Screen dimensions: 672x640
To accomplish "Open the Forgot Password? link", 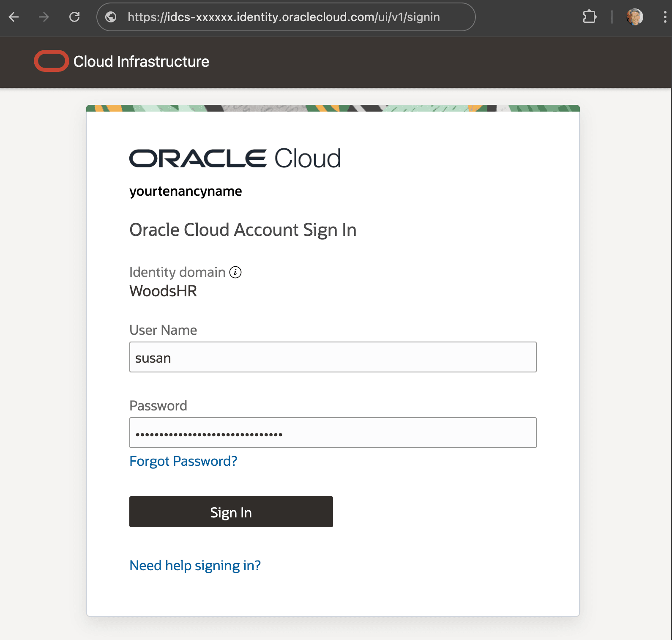I will pos(183,461).
